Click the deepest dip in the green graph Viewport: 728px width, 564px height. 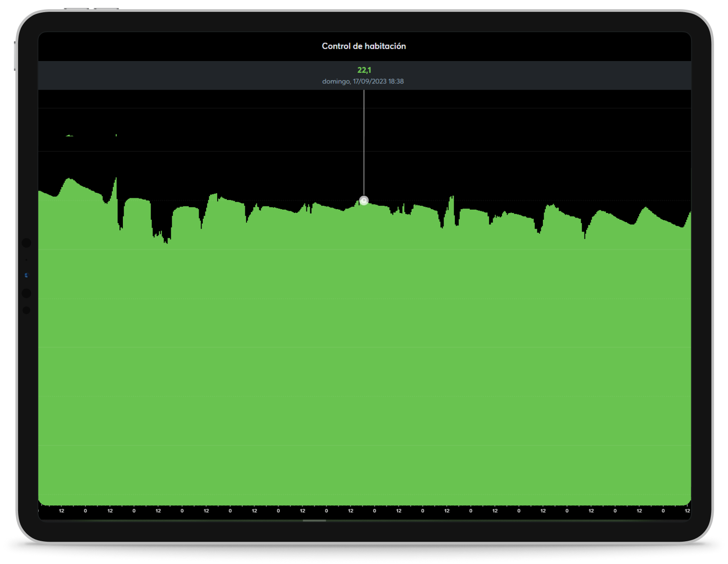click(x=167, y=242)
